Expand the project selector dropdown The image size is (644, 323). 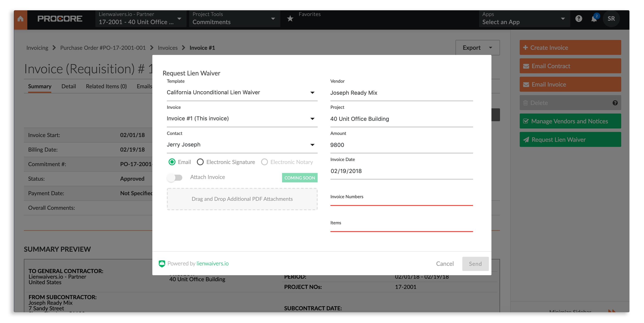tap(141, 19)
